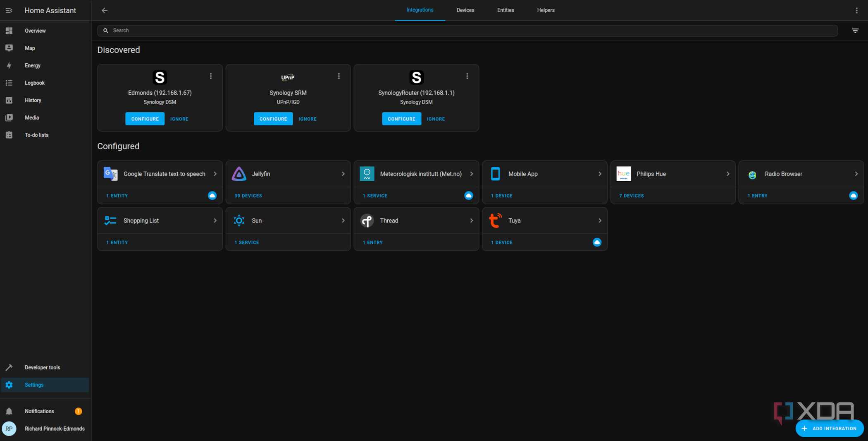Click the Met.no integration icon
The image size is (868, 441).
click(x=367, y=174)
